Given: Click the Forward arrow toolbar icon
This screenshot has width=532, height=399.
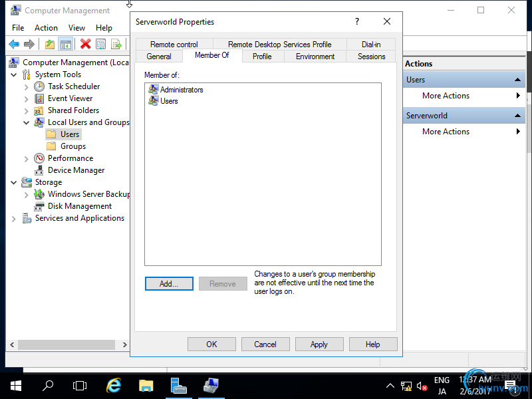Looking at the screenshot, I should 29,44.
